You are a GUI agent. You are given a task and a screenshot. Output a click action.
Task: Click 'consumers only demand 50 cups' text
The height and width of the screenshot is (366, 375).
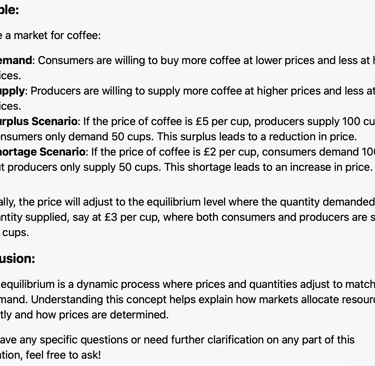point(77,137)
